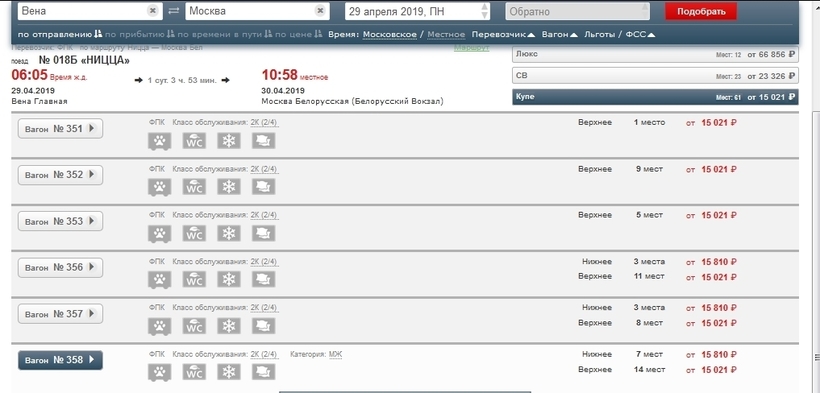820x393 pixels.
Task: Sort trains по цене
Action: pos(299,35)
